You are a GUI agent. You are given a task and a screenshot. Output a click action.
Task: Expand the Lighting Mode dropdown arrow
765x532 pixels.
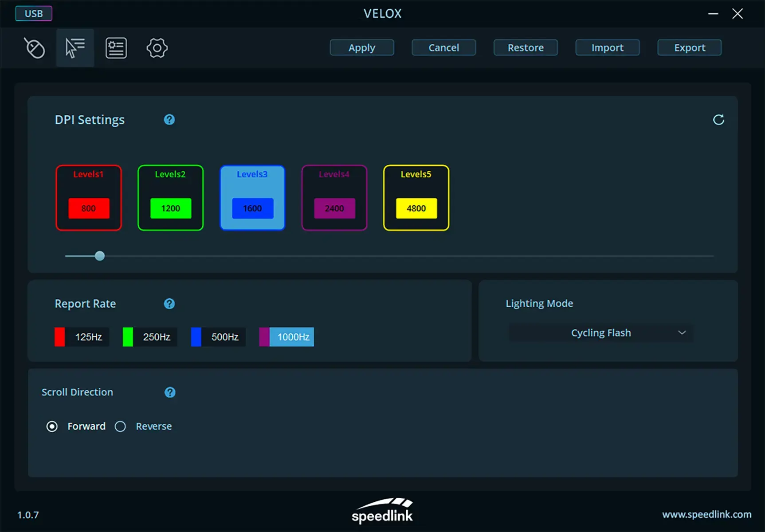[x=682, y=333]
